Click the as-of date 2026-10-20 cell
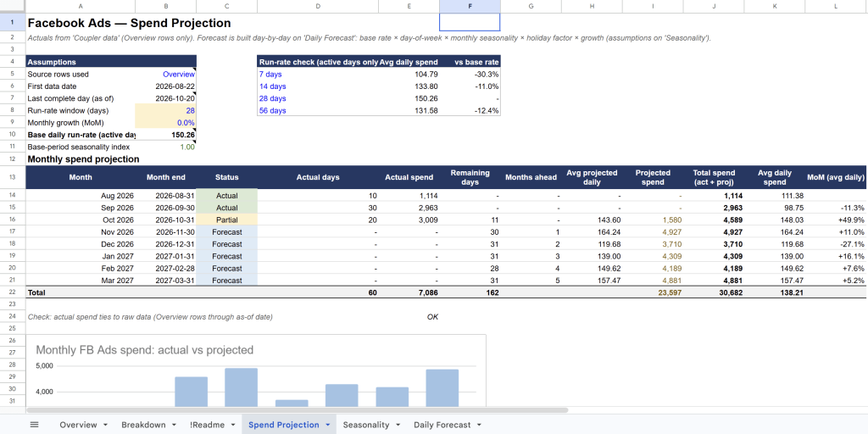Screen dimensions: 868x434 (x=165, y=98)
